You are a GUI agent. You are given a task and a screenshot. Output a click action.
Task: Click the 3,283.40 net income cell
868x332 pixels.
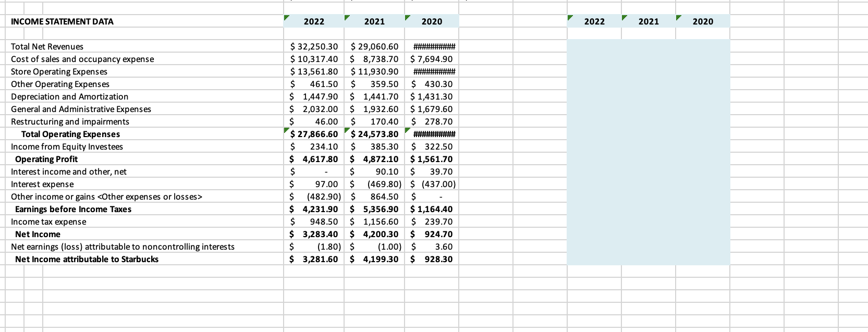point(314,234)
